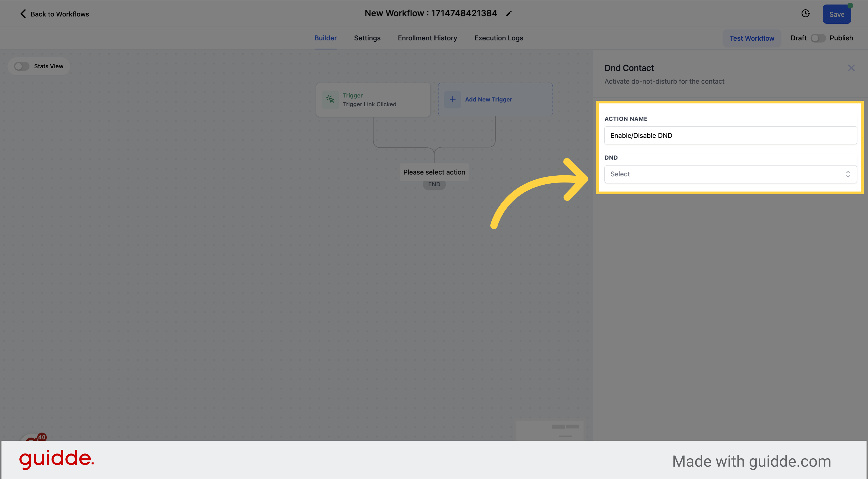Open version history clock icon
The image size is (868, 479).
tap(806, 14)
